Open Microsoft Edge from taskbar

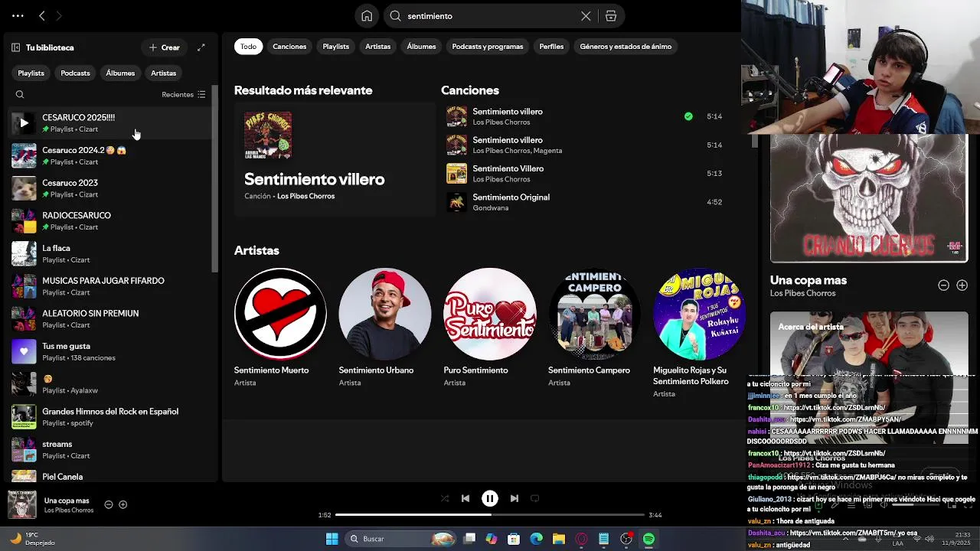pyautogui.click(x=536, y=539)
